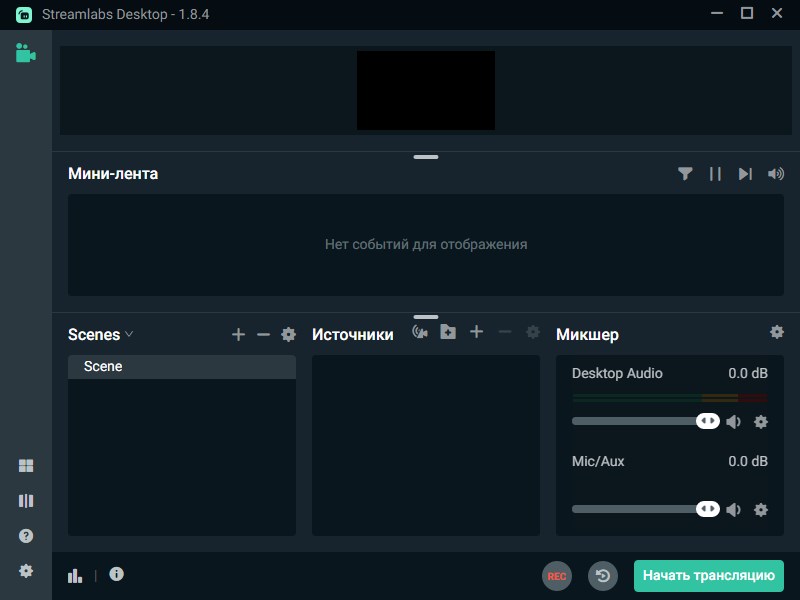
Task: Open the mini-feed filter options
Action: coord(685,173)
